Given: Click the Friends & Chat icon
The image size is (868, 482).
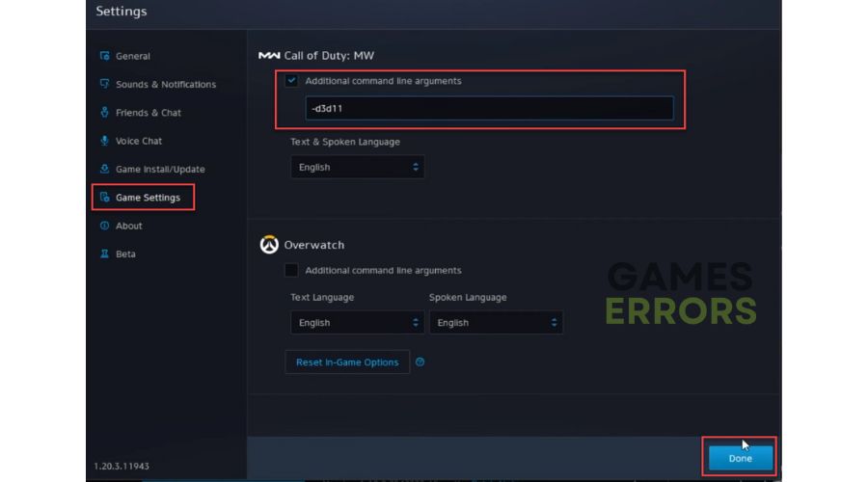Looking at the screenshot, I should tap(104, 113).
